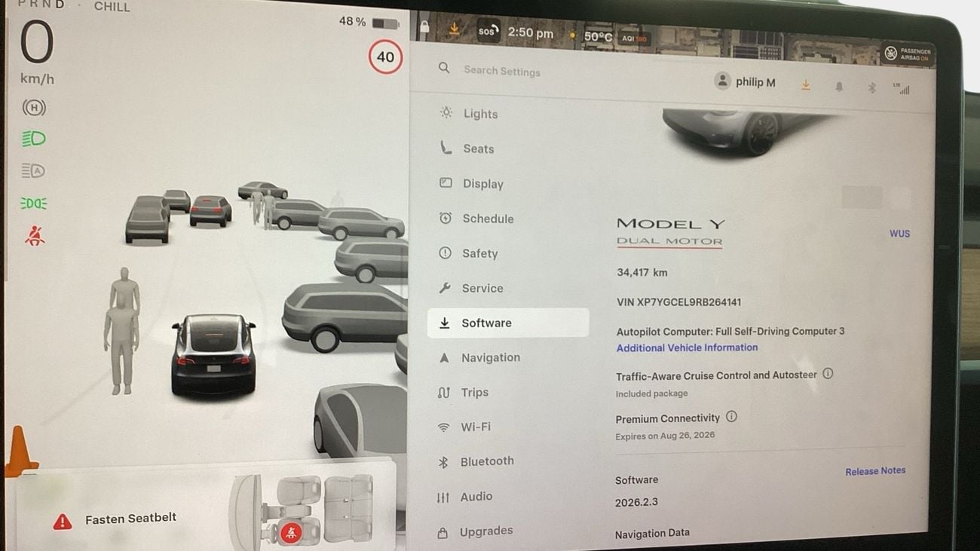This screenshot has width=980, height=551.
Task: Tap the 34,417 km odometer reading
Action: (x=642, y=272)
